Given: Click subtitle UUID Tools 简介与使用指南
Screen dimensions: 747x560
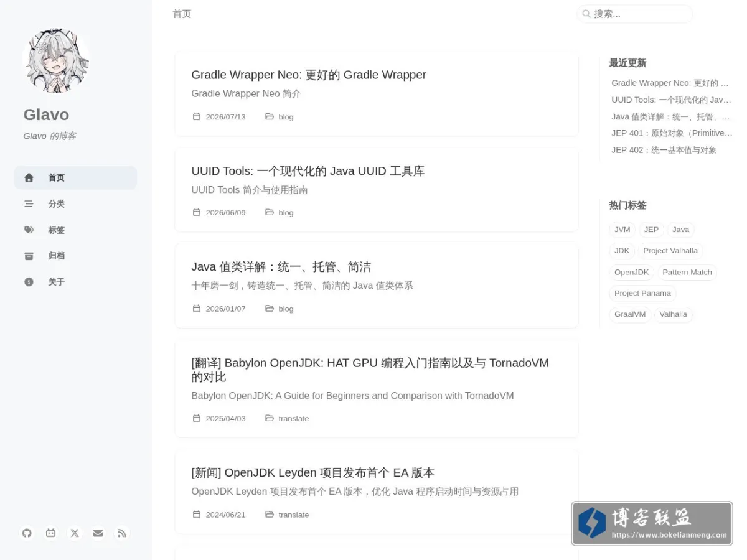Looking at the screenshot, I should tap(250, 190).
